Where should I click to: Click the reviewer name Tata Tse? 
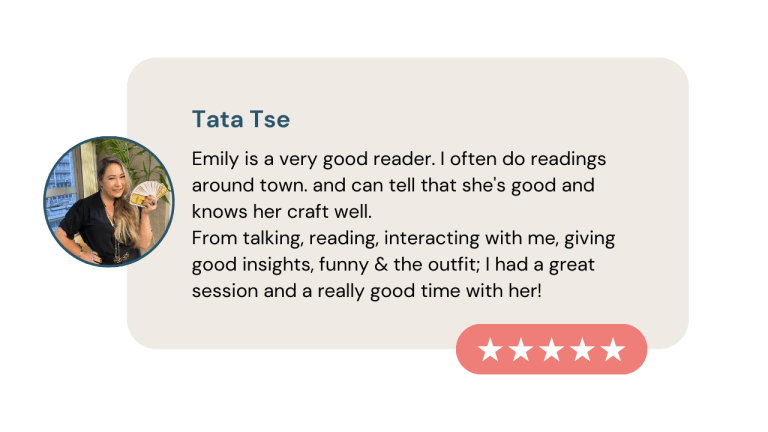click(240, 120)
